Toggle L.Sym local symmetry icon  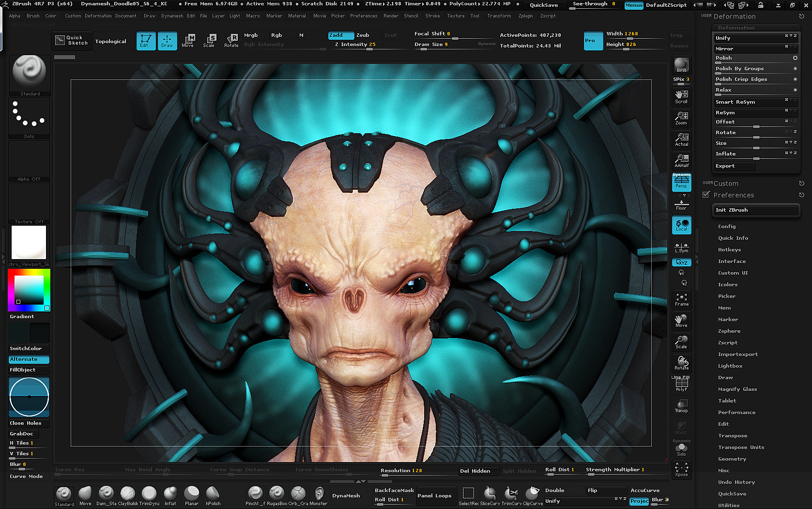[x=681, y=248]
